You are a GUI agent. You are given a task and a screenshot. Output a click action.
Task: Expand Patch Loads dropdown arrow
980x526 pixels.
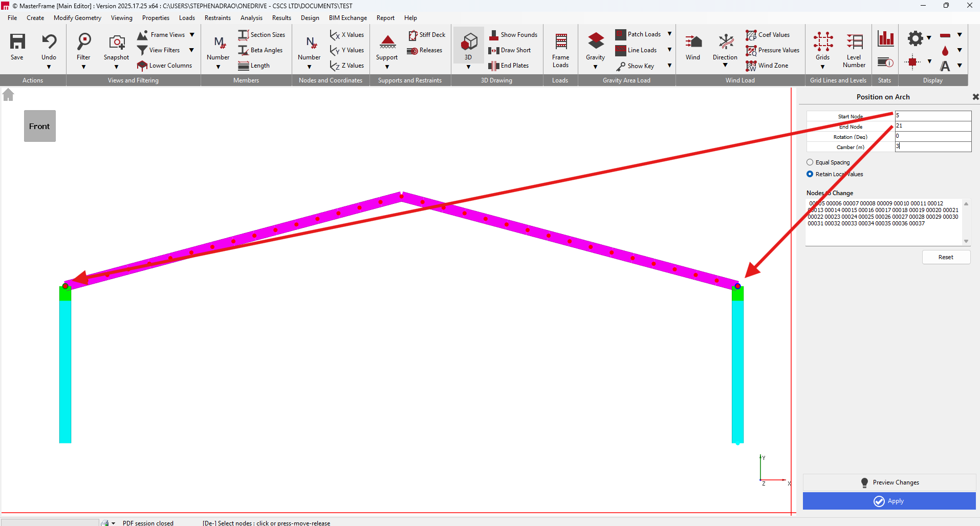669,34
